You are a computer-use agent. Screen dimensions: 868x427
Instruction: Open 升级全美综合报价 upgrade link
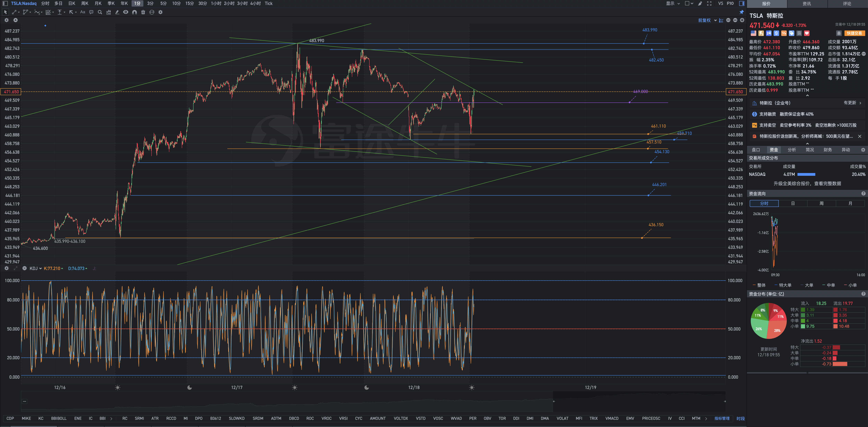click(x=807, y=183)
